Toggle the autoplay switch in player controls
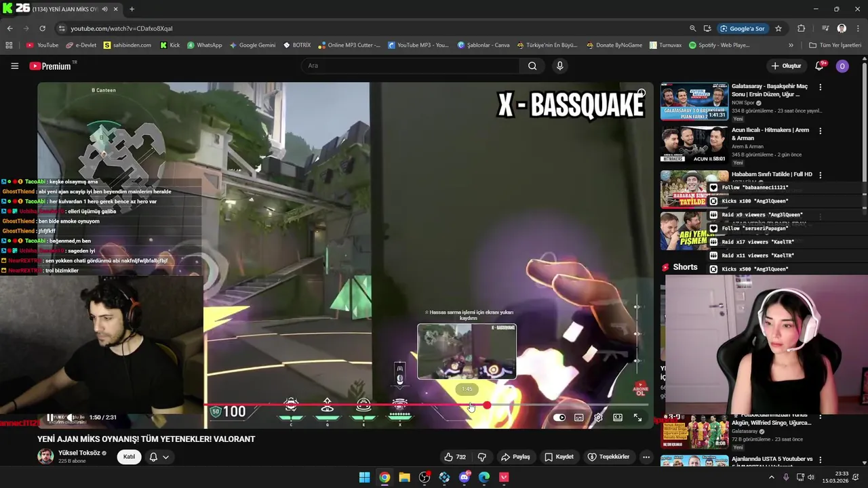The width and height of the screenshot is (868, 488). click(559, 418)
